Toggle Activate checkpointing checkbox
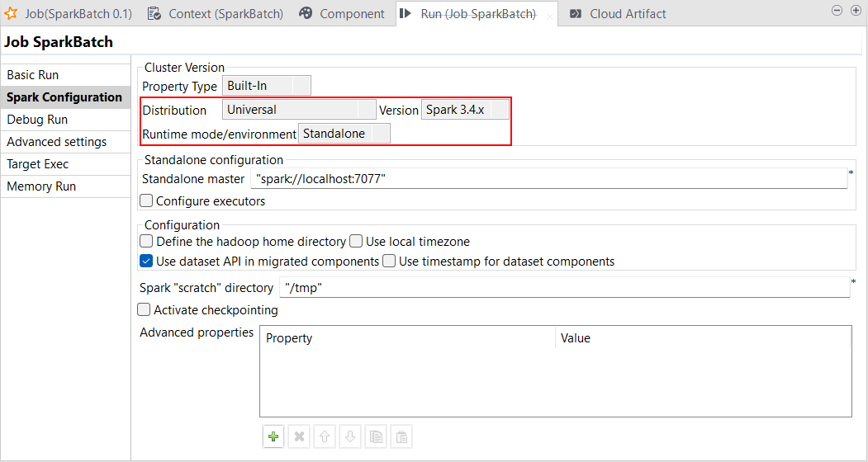Image resolution: width=868 pixels, height=462 pixels. pyautogui.click(x=145, y=310)
